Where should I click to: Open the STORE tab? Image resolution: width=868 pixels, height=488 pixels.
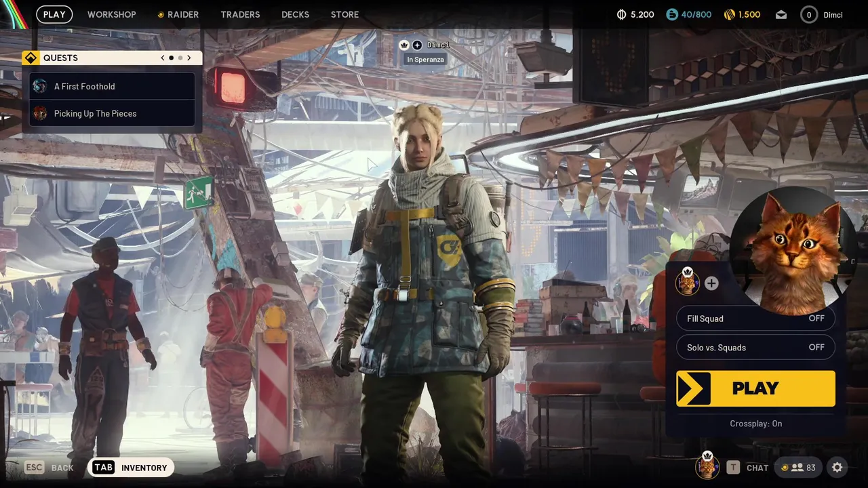pos(344,14)
